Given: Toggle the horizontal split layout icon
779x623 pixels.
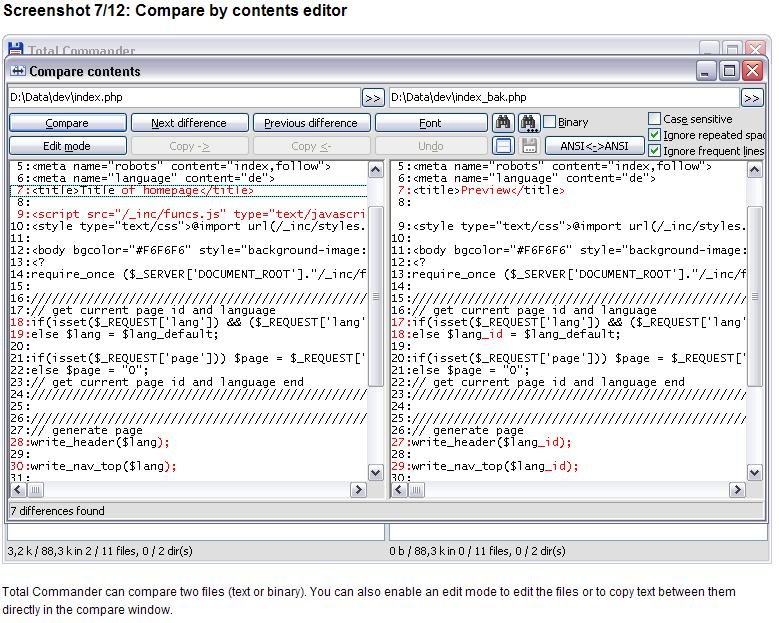Looking at the screenshot, I should coord(503,146).
